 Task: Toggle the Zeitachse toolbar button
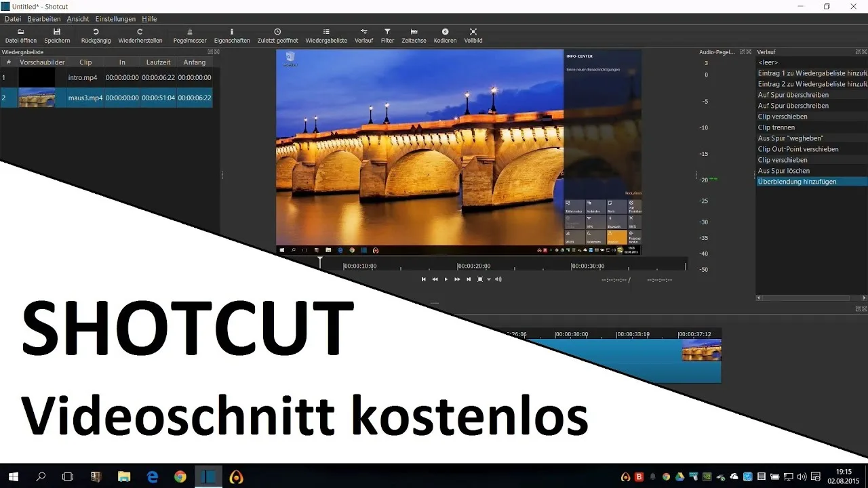pos(414,35)
